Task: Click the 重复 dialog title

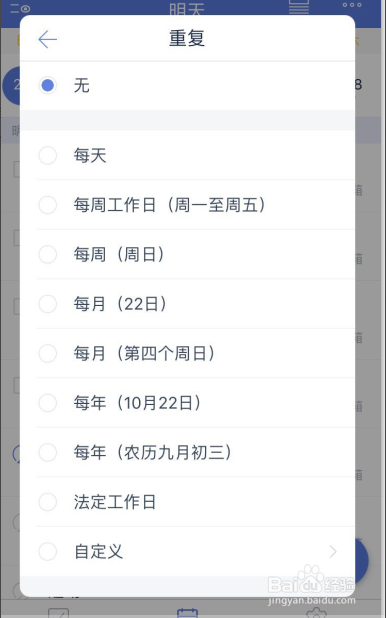Action: click(x=187, y=38)
